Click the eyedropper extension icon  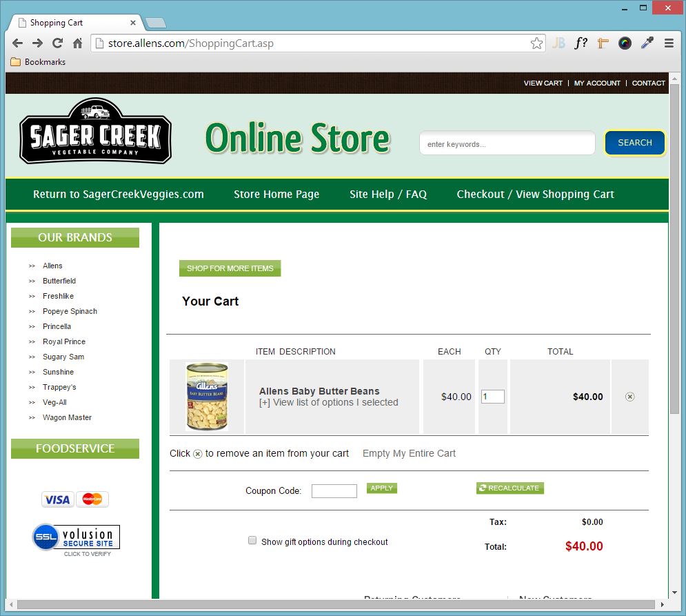[x=647, y=43]
